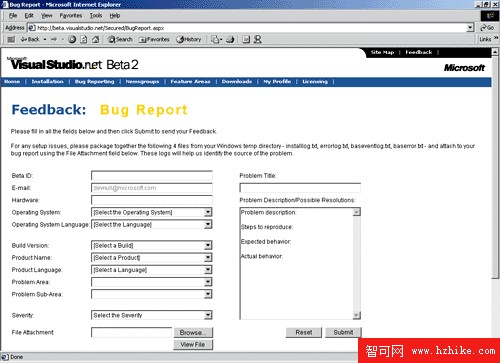The height and width of the screenshot is (363, 500).
Task: Click the Mail toolbar icon
Action: [x=216, y=39]
